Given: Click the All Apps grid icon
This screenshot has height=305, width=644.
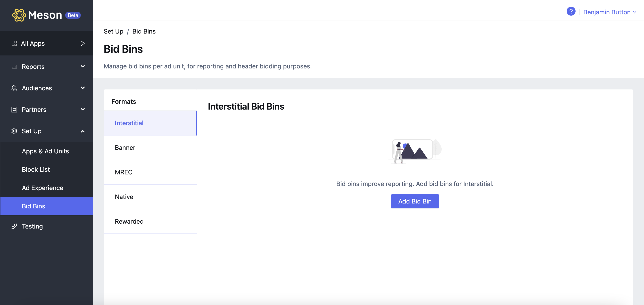Looking at the screenshot, I should [x=14, y=44].
